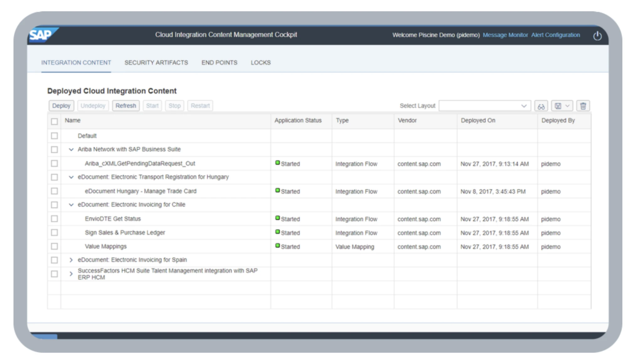
Task: Check Electronic Transport Registration for Hungary checkbox
Action: coord(54,177)
